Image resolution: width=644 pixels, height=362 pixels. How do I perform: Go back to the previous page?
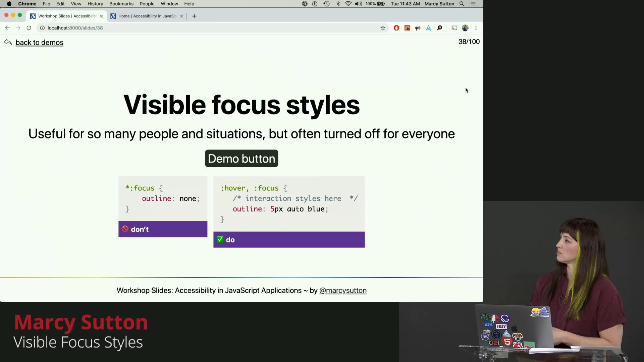tap(7, 28)
